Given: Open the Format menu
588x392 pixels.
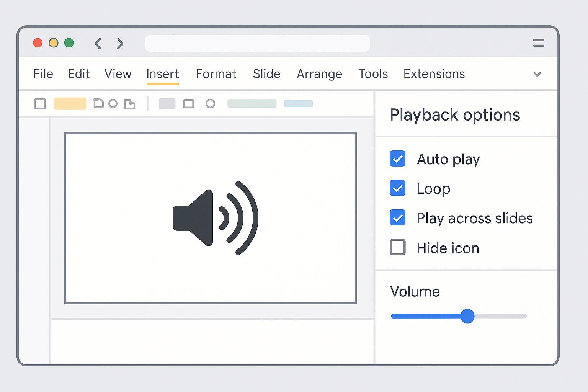Looking at the screenshot, I should [216, 74].
